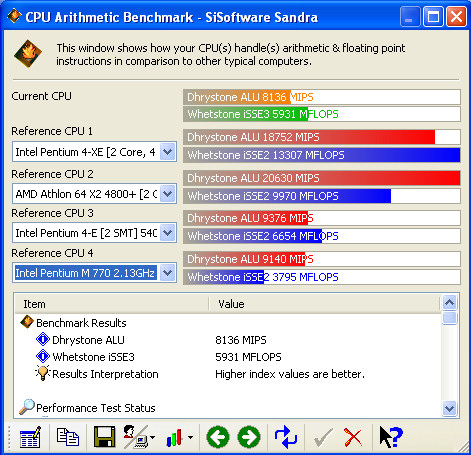The width and height of the screenshot is (471, 455).
Task: Select the Benchmark Results row
Action: pos(228,323)
